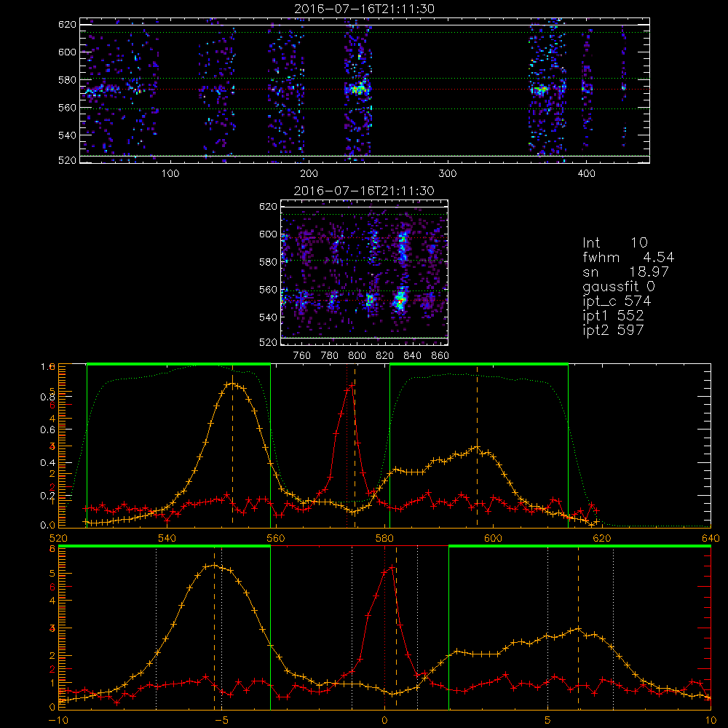Screen dimensions: 728x728
Task: Click x-axis label 580 on upper profile plot
Action: click(x=384, y=538)
